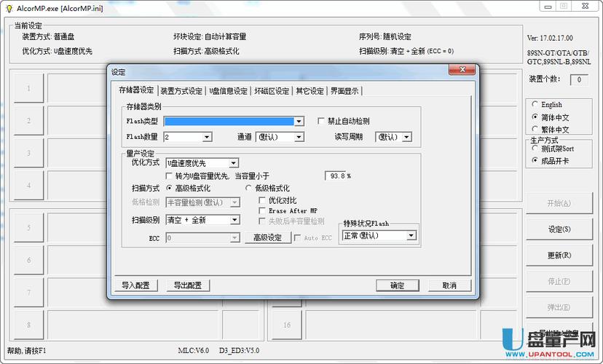The width and height of the screenshot is (603, 364).
Task: Expand the 特殊状况Flash dropdown
Action: tap(411, 235)
